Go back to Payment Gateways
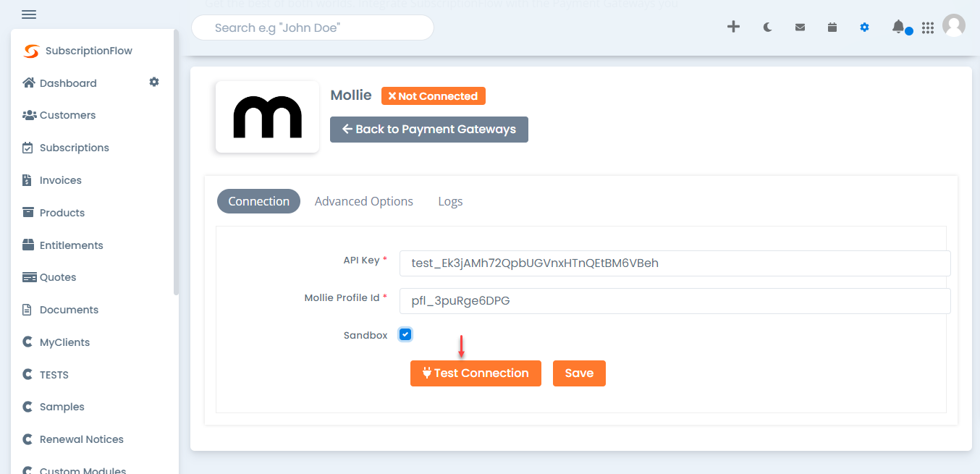 coord(429,130)
